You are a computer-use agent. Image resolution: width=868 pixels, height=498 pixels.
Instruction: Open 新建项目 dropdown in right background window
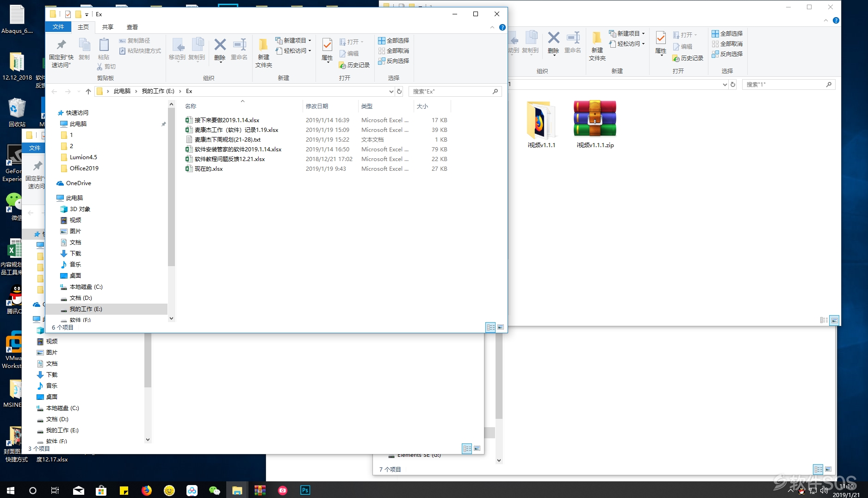[627, 34]
